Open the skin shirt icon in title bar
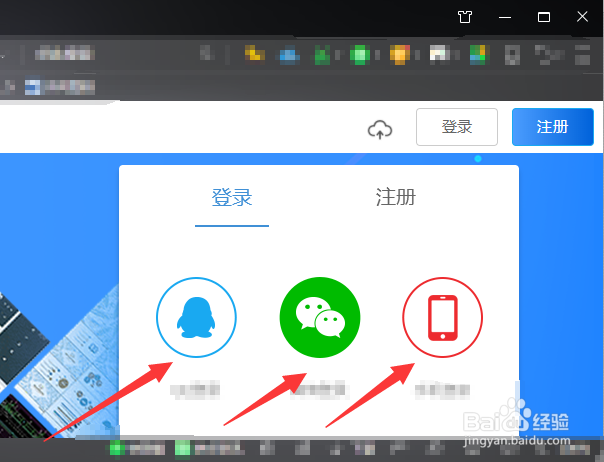The image size is (604, 462). coord(465,17)
